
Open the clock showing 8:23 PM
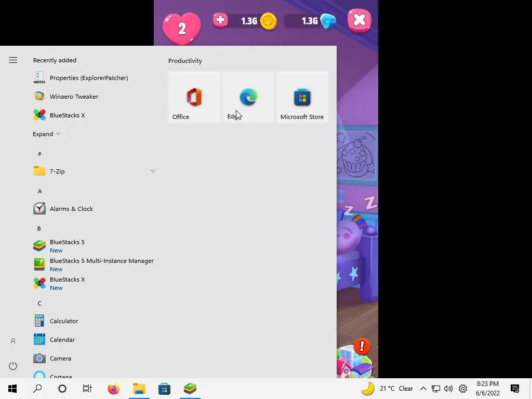[487, 389]
